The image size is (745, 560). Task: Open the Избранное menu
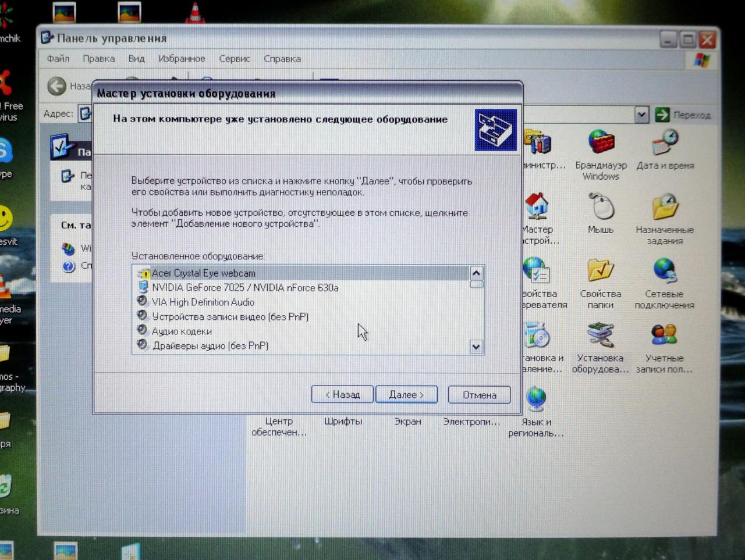pos(182,59)
